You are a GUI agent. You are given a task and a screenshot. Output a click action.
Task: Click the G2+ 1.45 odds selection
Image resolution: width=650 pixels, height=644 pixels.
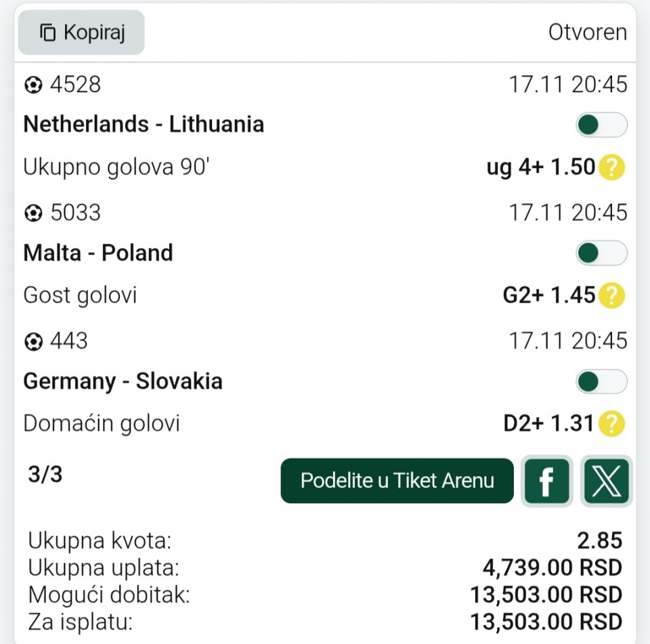click(548, 295)
